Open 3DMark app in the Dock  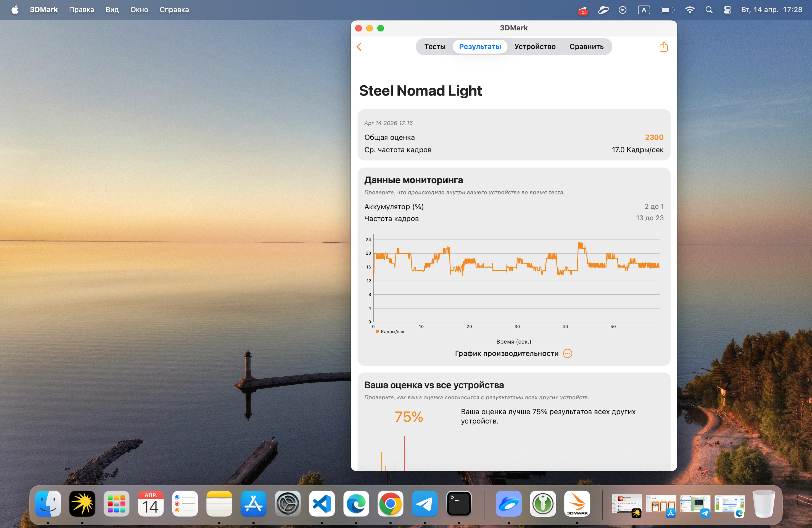pyautogui.click(x=577, y=504)
